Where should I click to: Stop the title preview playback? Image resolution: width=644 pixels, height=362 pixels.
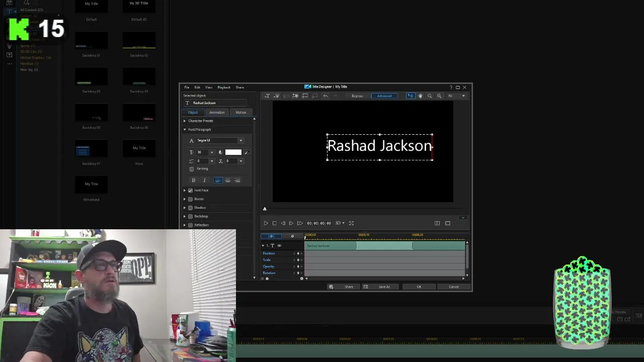(x=274, y=223)
